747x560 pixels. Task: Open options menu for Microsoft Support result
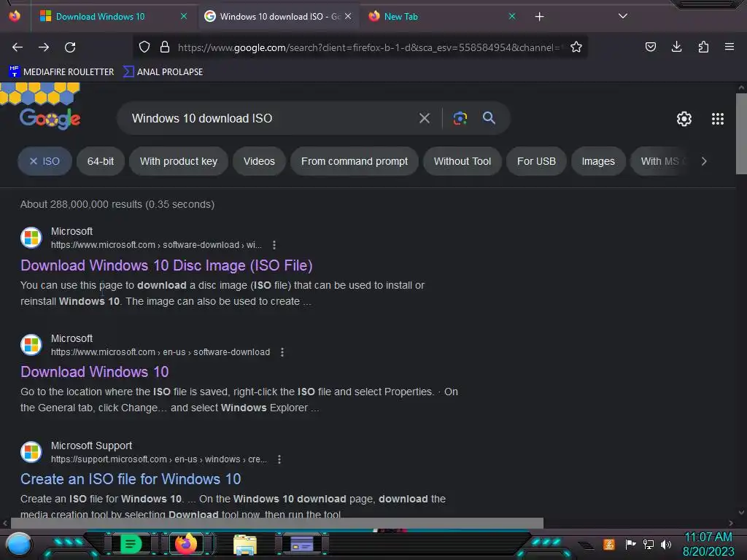(x=279, y=459)
